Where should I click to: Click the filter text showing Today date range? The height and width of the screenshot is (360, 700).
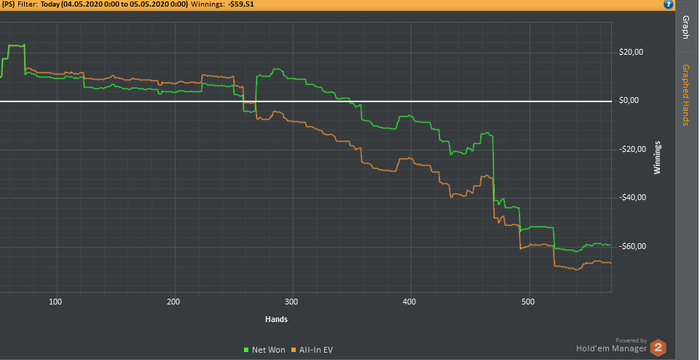(x=114, y=4)
